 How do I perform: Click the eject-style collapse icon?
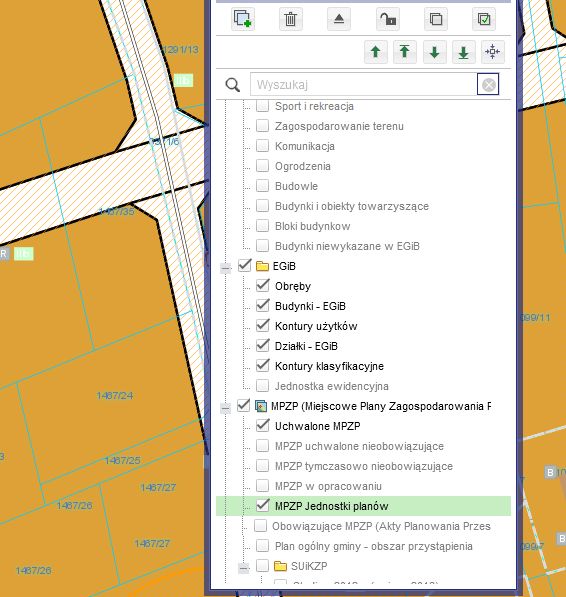339,19
